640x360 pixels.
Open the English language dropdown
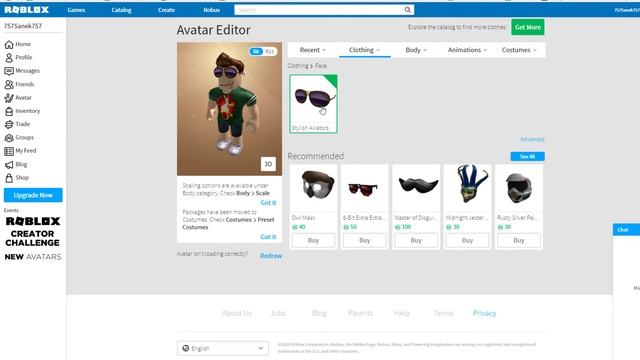223,348
